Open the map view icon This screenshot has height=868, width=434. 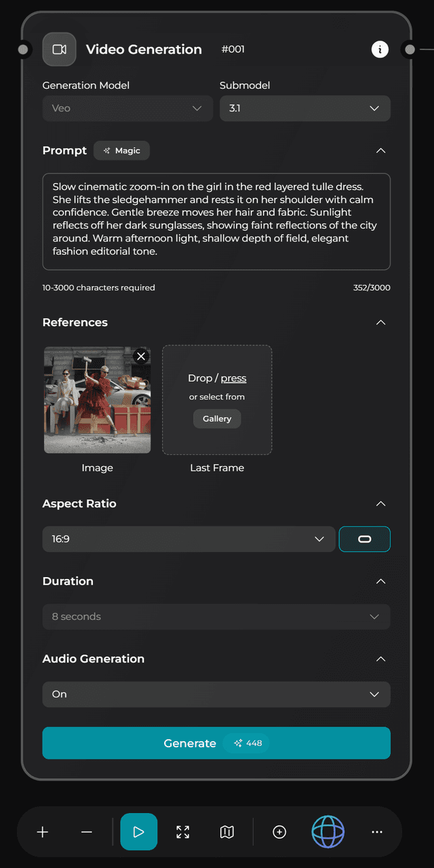pos(227,832)
